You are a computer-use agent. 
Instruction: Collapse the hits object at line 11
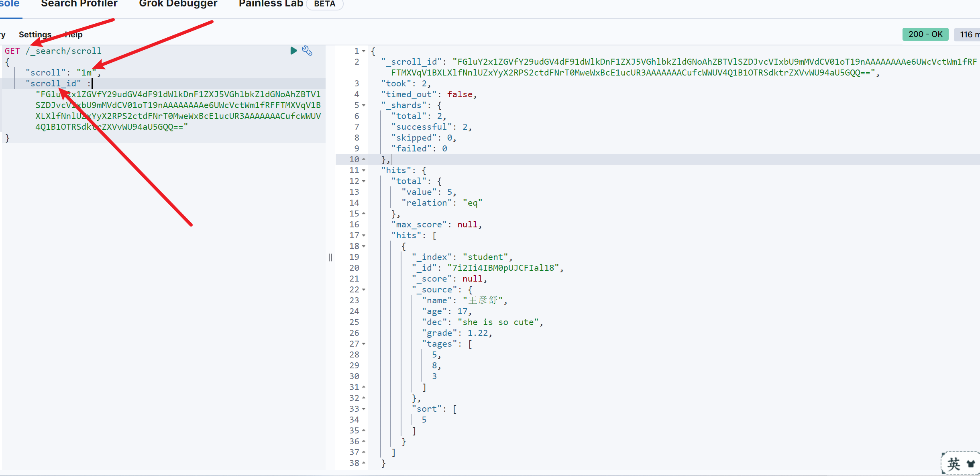click(x=364, y=170)
